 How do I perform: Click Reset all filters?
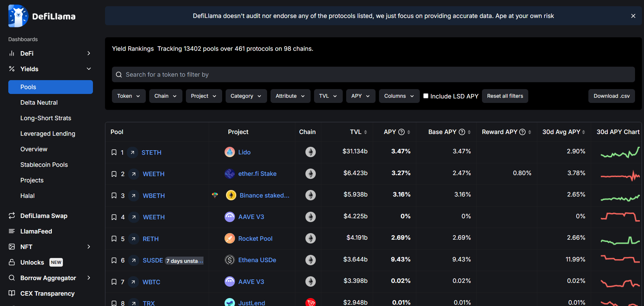pyautogui.click(x=505, y=96)
